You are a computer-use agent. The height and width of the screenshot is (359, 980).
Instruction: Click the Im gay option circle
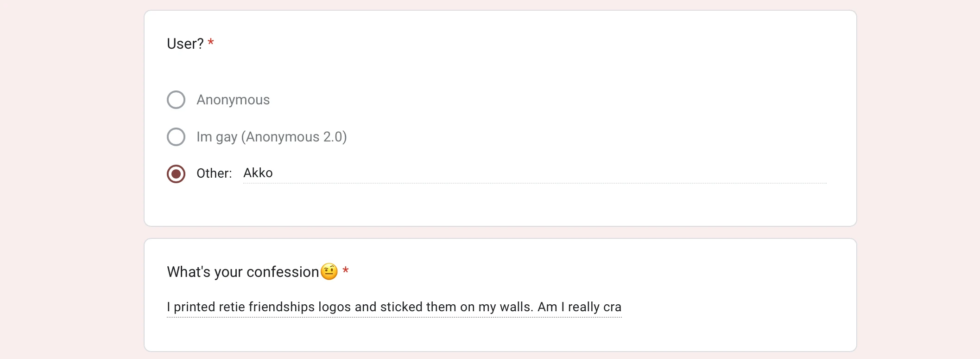click(x=176, y=137)
